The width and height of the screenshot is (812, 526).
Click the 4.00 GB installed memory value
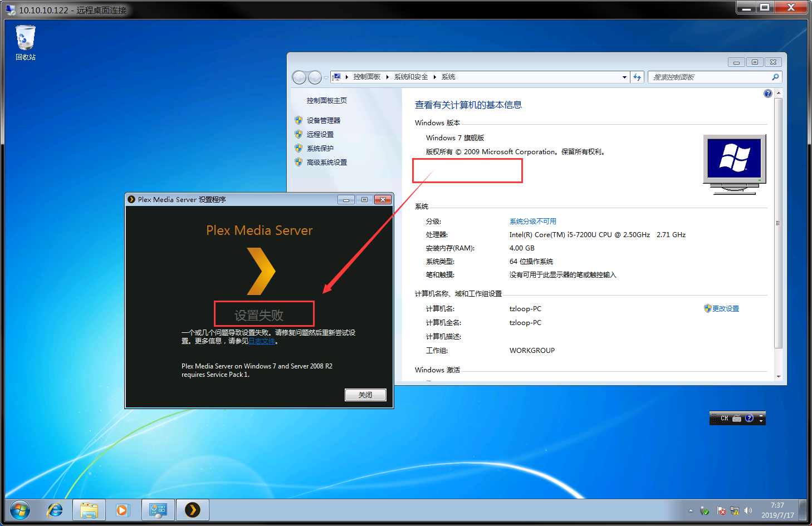(522, 248)
